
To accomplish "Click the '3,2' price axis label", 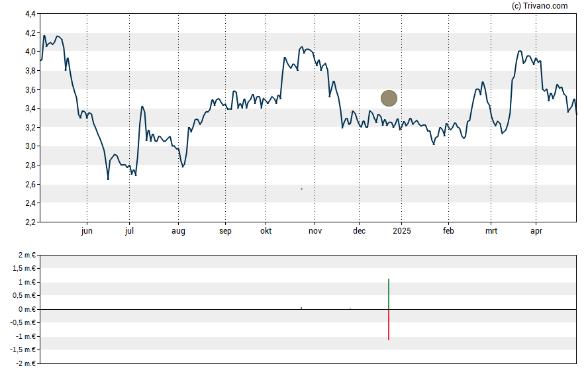I will (x=30, y=127).
